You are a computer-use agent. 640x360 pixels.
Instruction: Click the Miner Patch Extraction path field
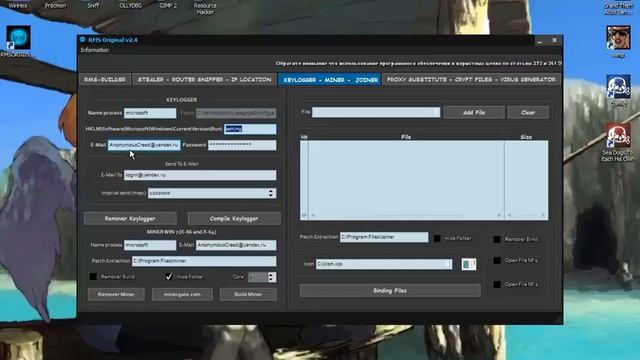point(204,261)
